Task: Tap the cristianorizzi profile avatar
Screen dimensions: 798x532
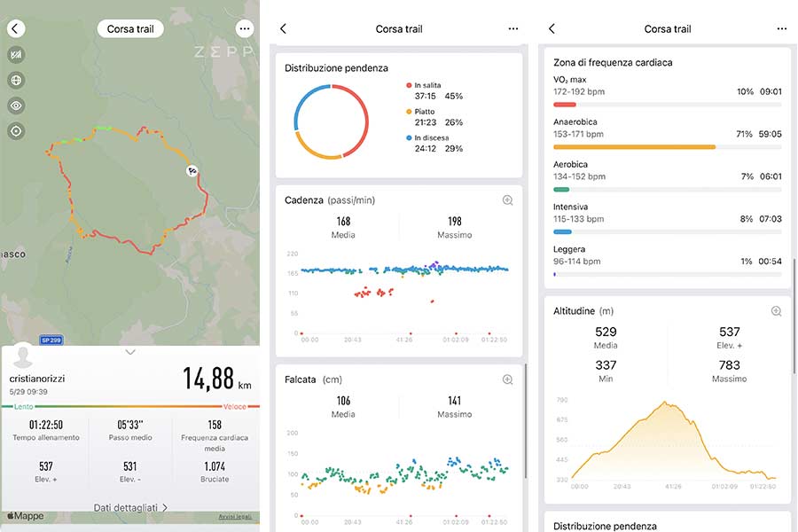Action: coord(25,358)
